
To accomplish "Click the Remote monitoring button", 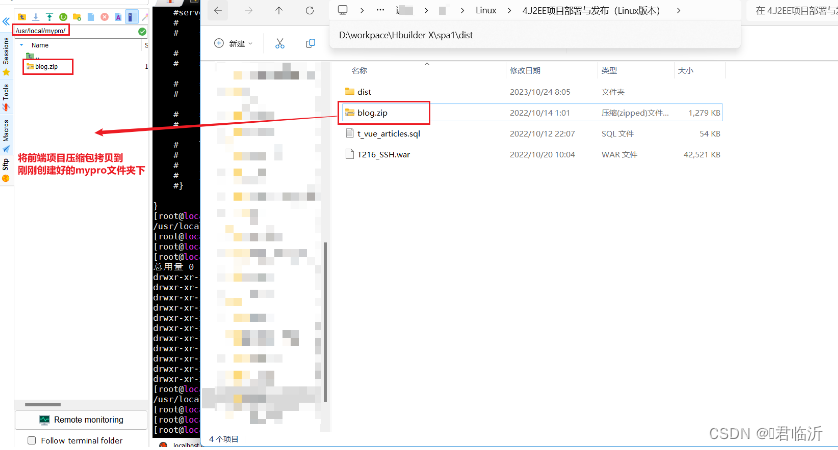I will click(x=81, y=420).
